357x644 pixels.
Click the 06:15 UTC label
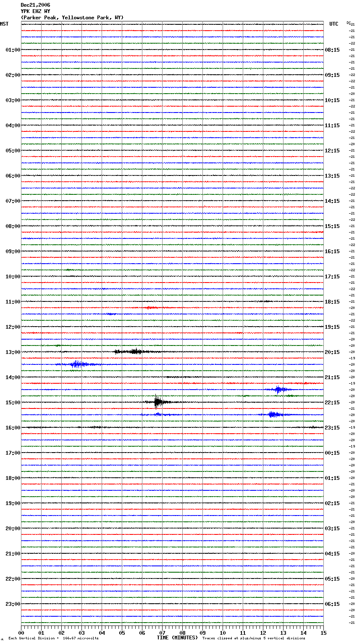332,604
